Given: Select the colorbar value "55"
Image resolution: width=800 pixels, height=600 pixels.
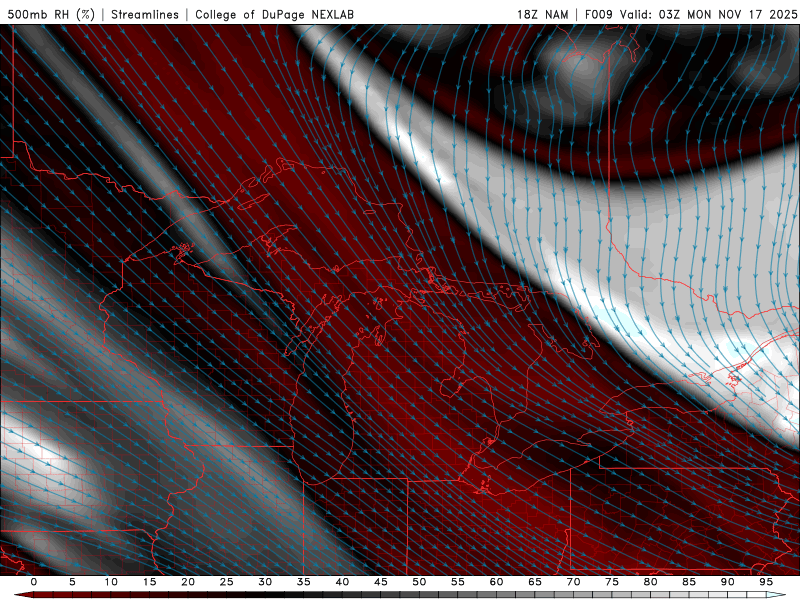Looking at the screenshot, I should [x=458, y=582].
